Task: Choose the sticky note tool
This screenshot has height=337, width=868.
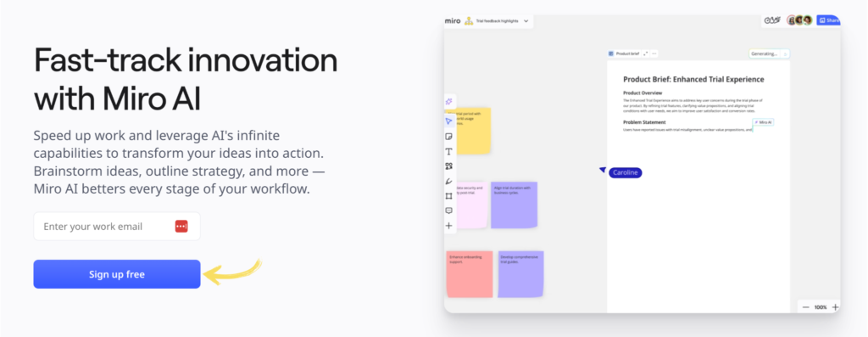Action: point(449,137)
